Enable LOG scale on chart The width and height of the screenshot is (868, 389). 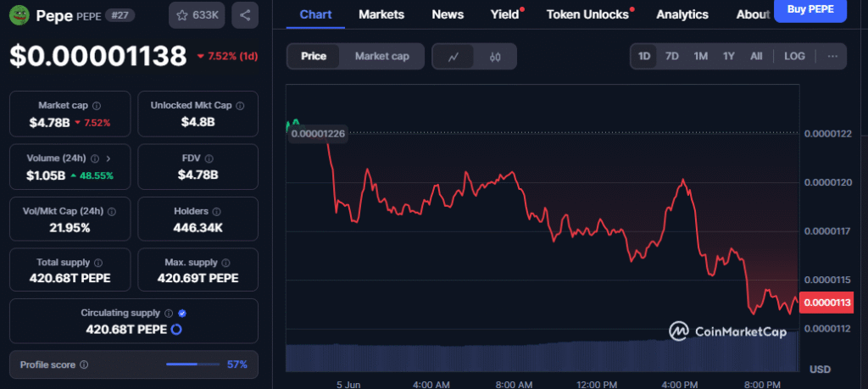pos(794,57)
